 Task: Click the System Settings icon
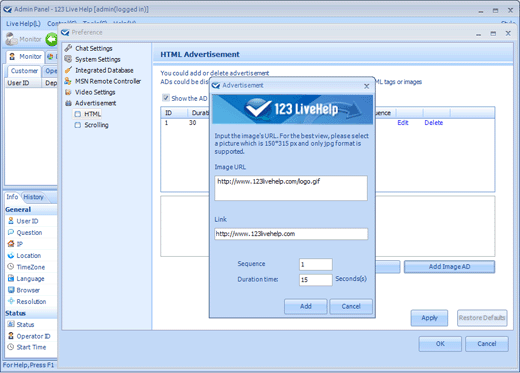[x=68, y=59]
